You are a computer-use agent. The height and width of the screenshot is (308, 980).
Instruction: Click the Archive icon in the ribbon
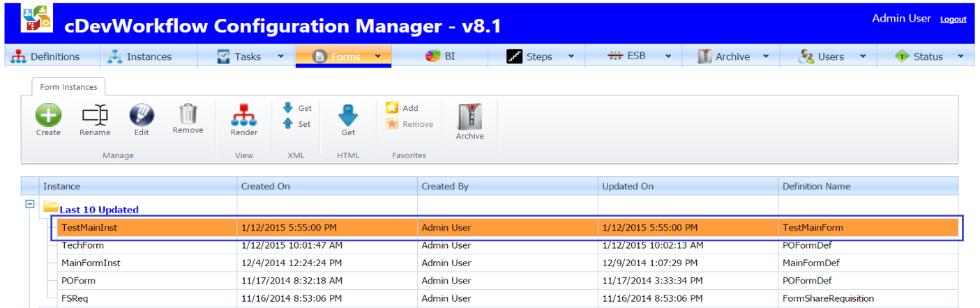tap(469, 118)
